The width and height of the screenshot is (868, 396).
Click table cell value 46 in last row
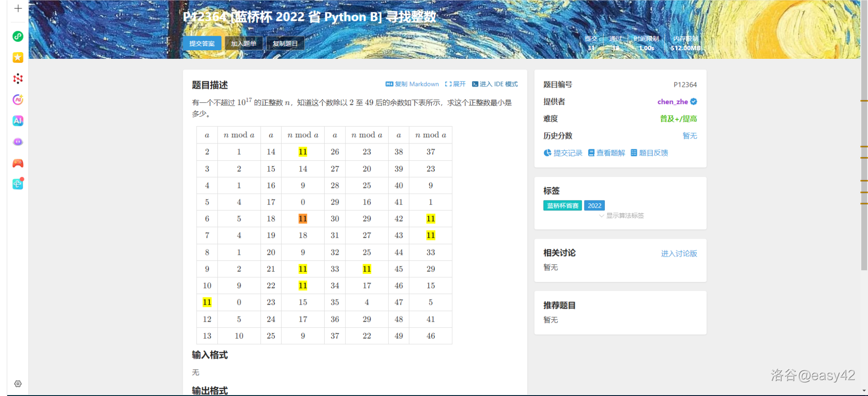[x=431, y=336]
